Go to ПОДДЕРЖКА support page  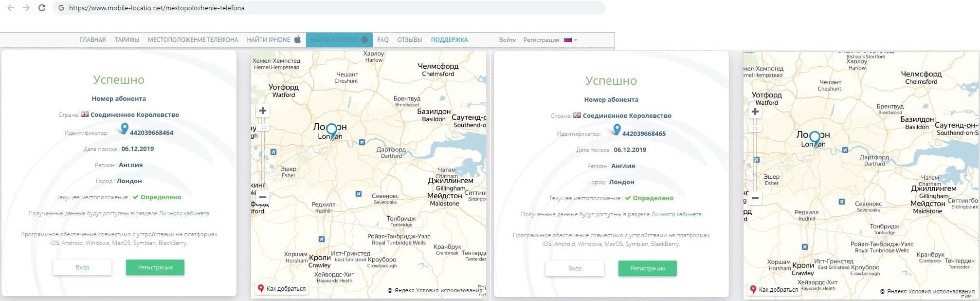(449, 40)
